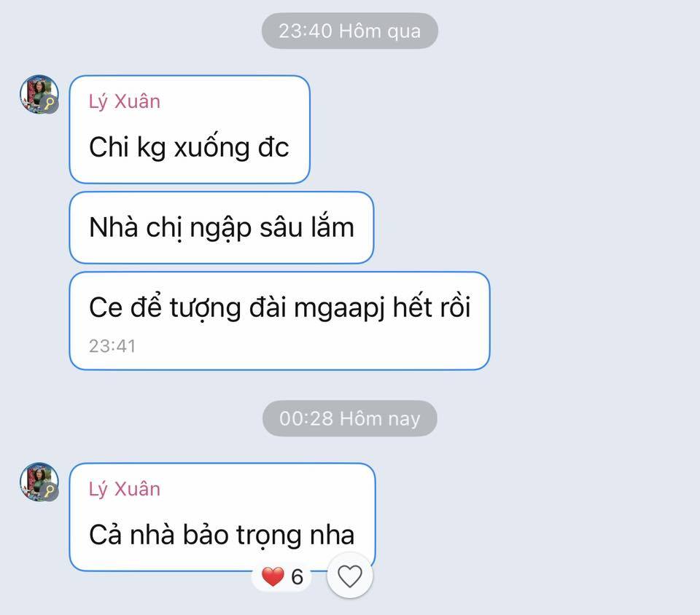Click sender name above 'Cả nhà bảo trọng nha'
The image size is (700, 615).
click(x=125, y=489)
